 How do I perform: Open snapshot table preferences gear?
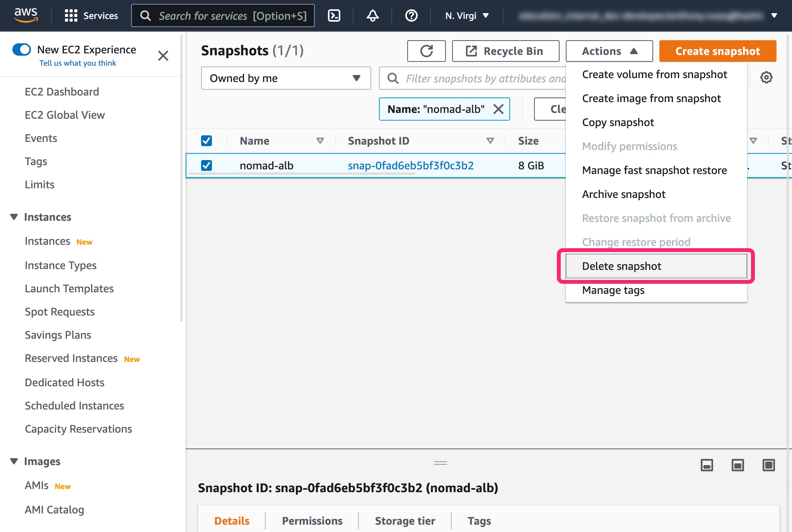766,77
